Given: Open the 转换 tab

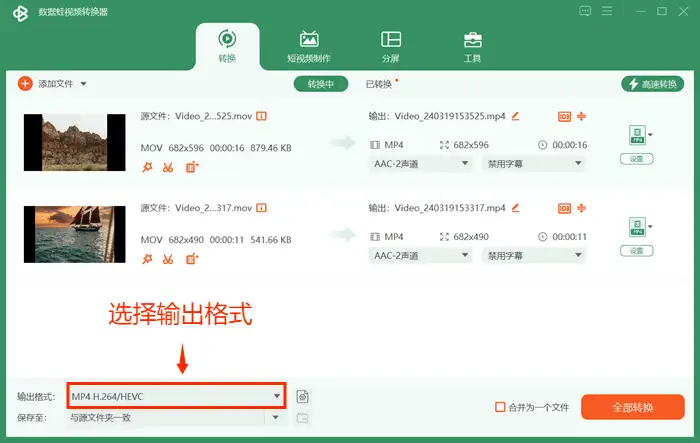Looking at the screenshot, I should [x=227, y=46].
